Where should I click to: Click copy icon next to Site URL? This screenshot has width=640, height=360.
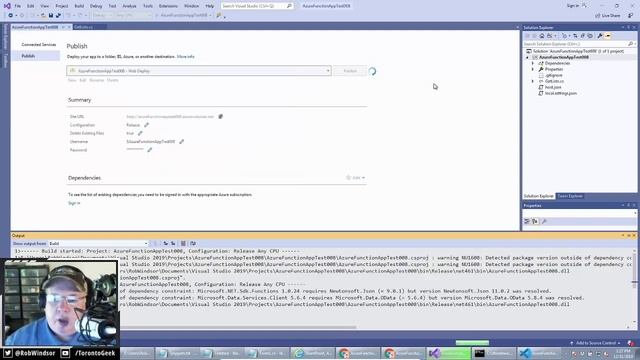pyautogui.click(x=220, y=116)
